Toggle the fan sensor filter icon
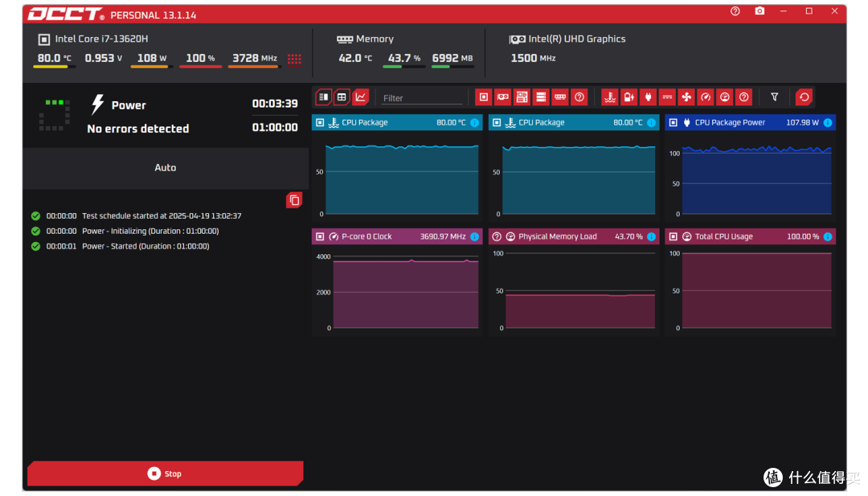Viewport: 868px width, 496px height. (x=686, y=97)
